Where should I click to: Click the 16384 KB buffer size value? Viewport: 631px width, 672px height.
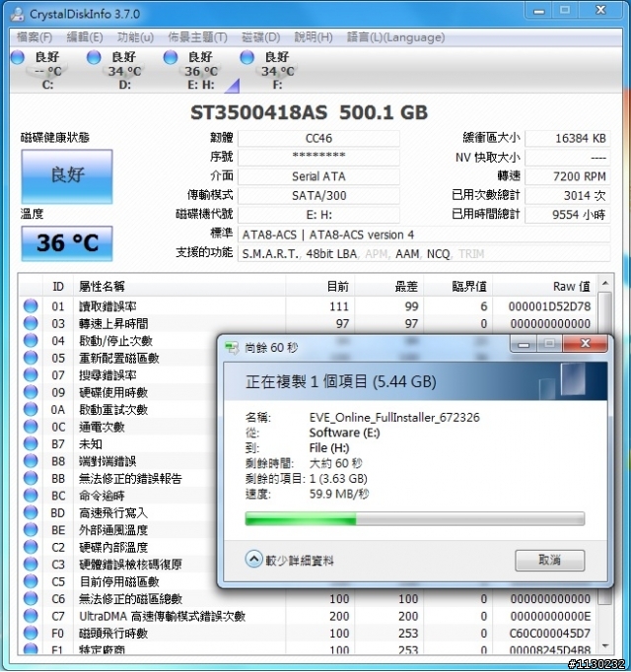pyautogui.click(x=567, y=138)
